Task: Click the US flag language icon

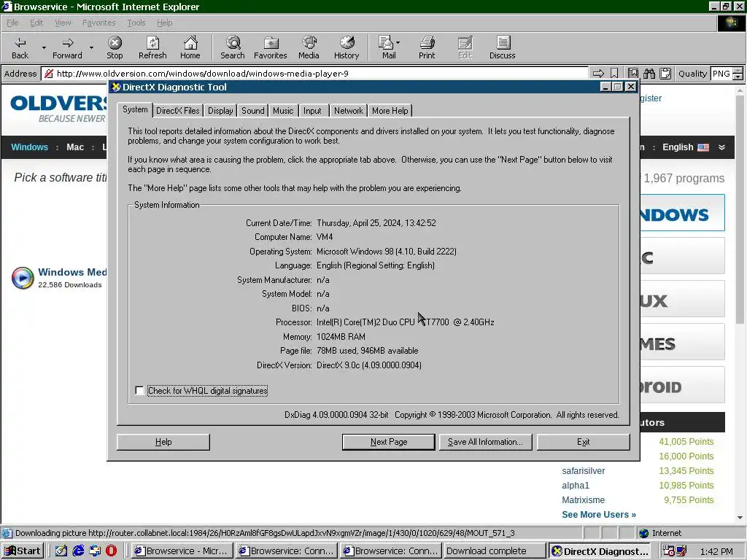Action: coord(703,147)
